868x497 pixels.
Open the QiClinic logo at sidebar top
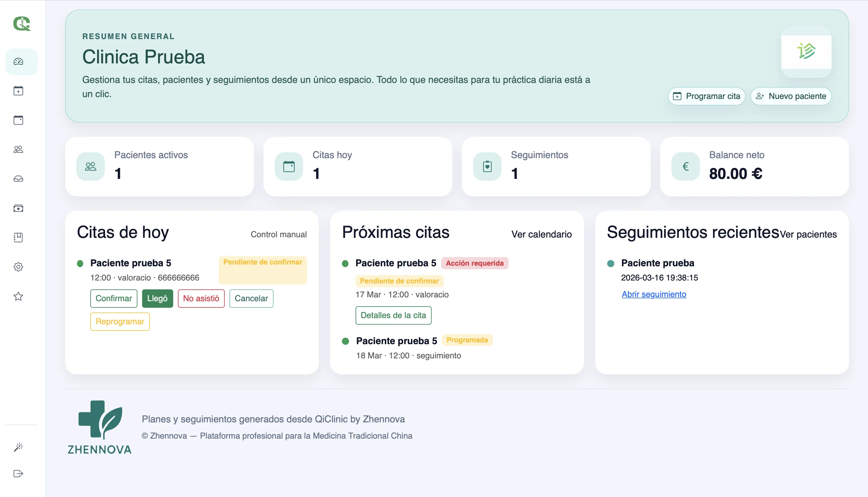point(22,24)
